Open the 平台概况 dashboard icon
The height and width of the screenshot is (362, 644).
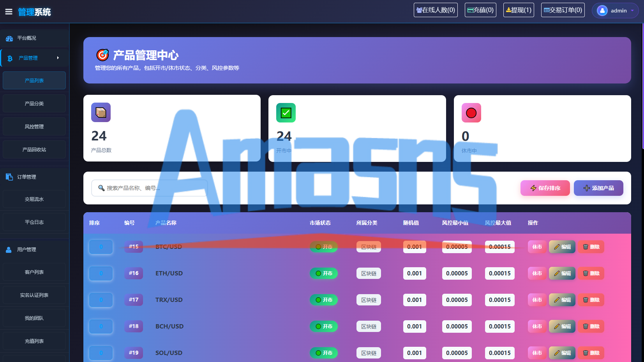coord(9,38)
